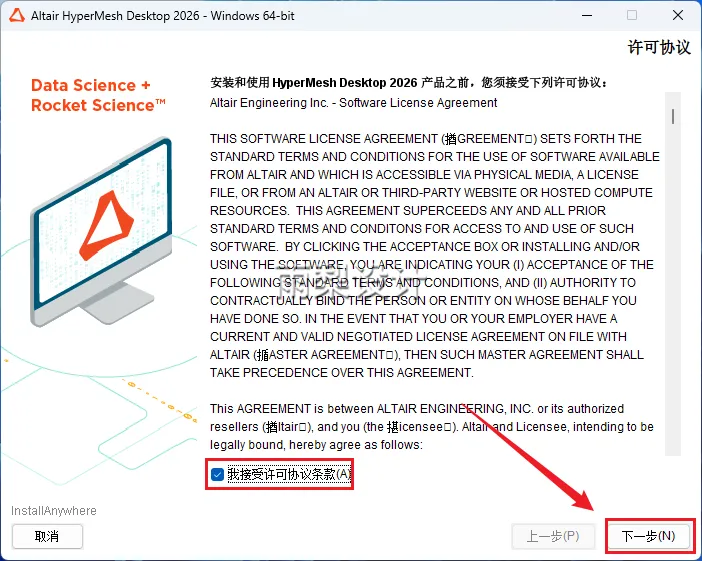Minimize the installer window
Screen dimensions: 702x561
coord(587,16)
